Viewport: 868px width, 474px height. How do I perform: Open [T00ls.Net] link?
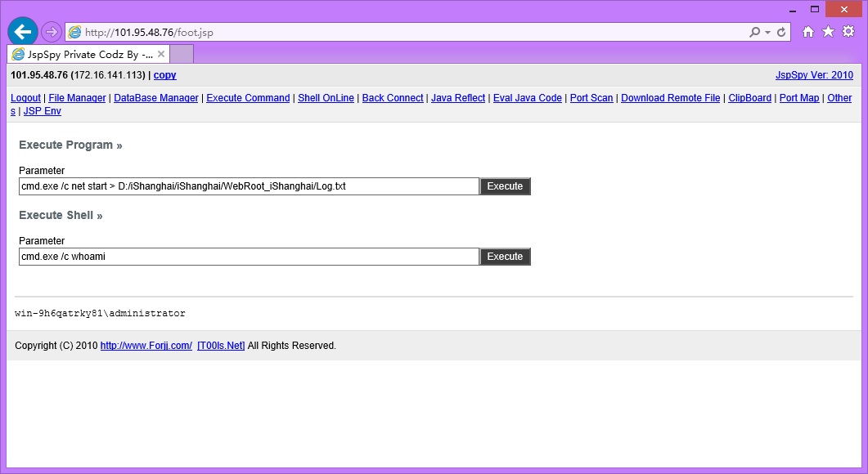click(x=221, y=346)
